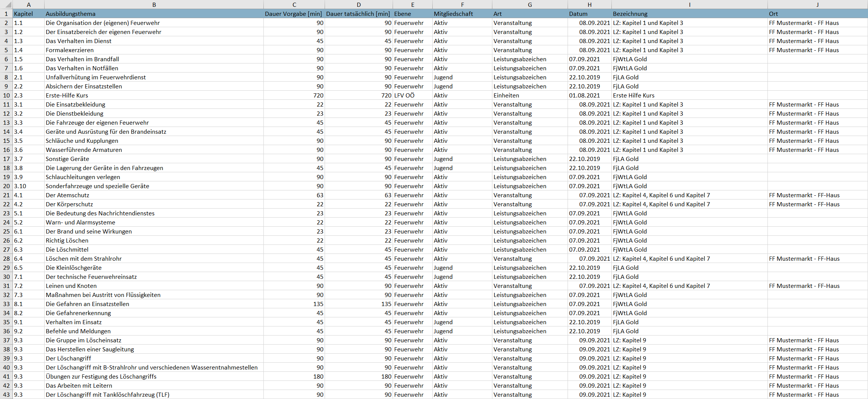Select cell 'Die Gruppe im Löscheinsatz'
The height and width of the screenshot is (399, 868).
154,340
